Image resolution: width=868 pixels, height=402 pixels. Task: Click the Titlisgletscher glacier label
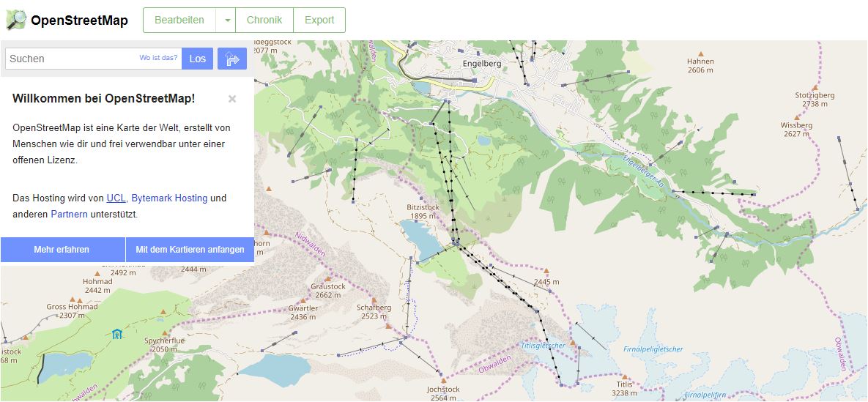543,345
